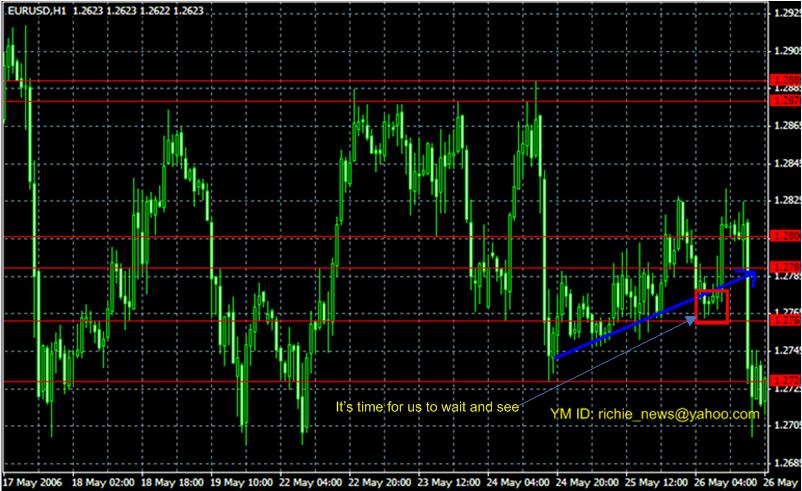The image size is (802, 491).
Task: Click the 1.2705 price scale label
Action: click(x=787, y=425)
